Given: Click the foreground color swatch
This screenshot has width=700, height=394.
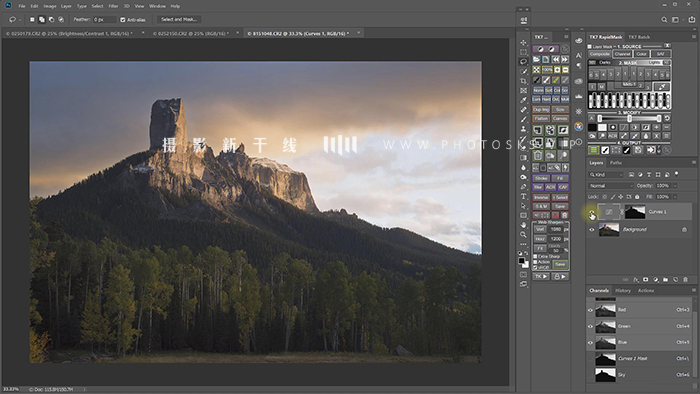Looking at the screenshot, I should click(521, 260).
